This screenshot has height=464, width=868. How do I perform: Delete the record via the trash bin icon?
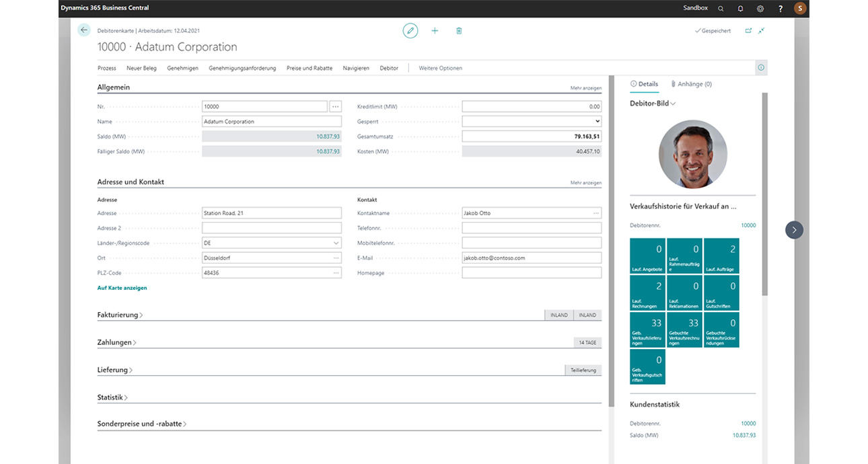(x=459, y=30)
